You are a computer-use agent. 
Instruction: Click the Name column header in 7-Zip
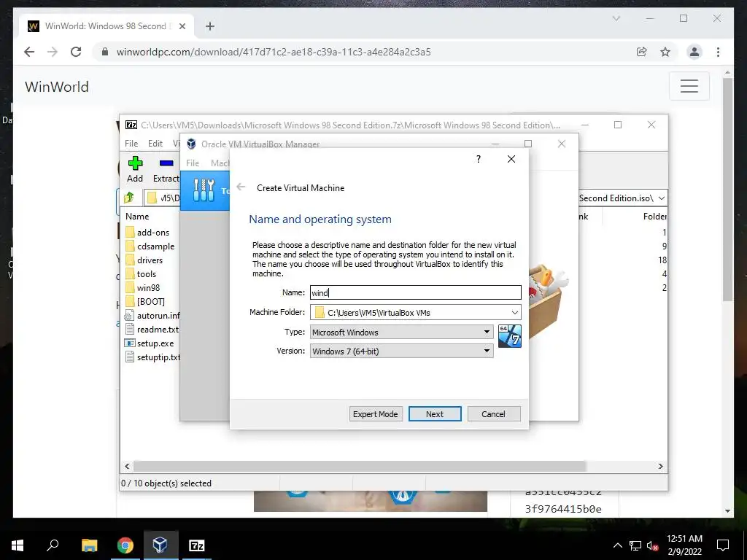pos(137,216)
